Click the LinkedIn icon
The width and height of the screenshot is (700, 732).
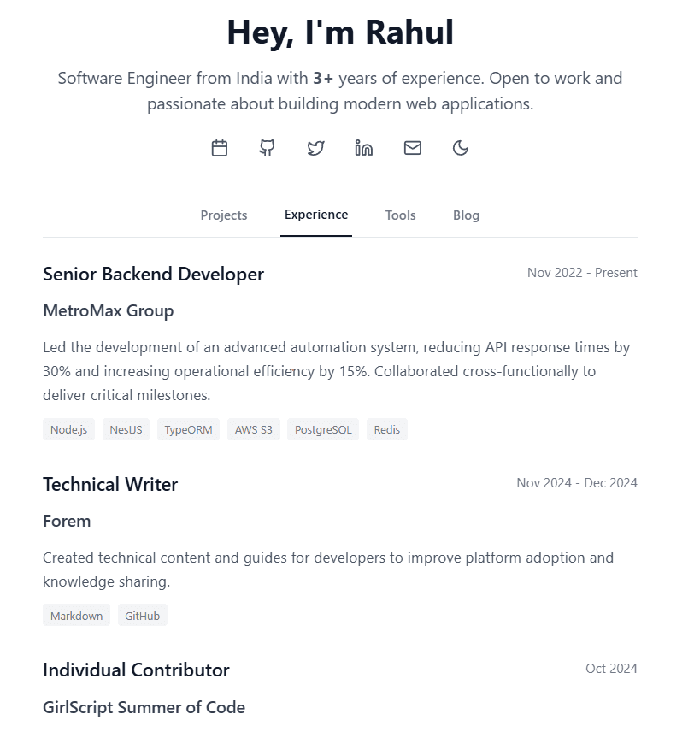(364, 147)
